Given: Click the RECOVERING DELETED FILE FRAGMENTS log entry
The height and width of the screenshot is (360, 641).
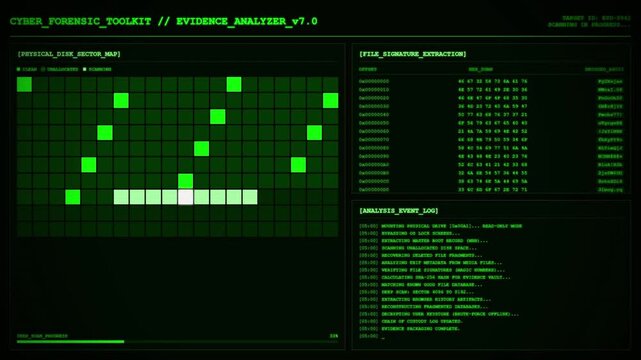Looking at the screenshot, I should pos(421,255).
